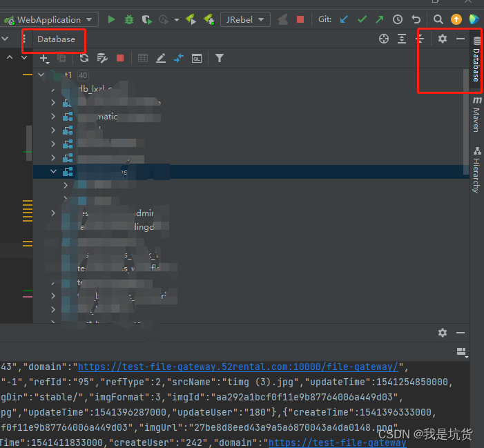Run the WebApplication with the green play icon

coord(111,20)
